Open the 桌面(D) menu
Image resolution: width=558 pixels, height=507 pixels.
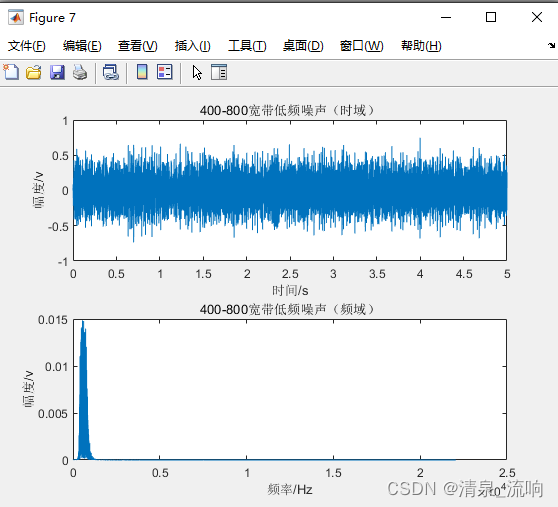(303, 46)
